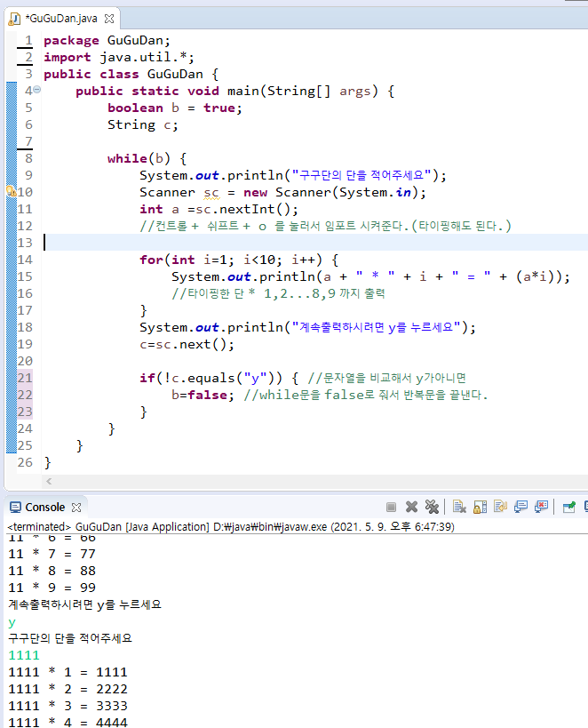Click Remove Launch (single X) icon
The height and width of the screenshot is (728, 588).
coord(411,507)
